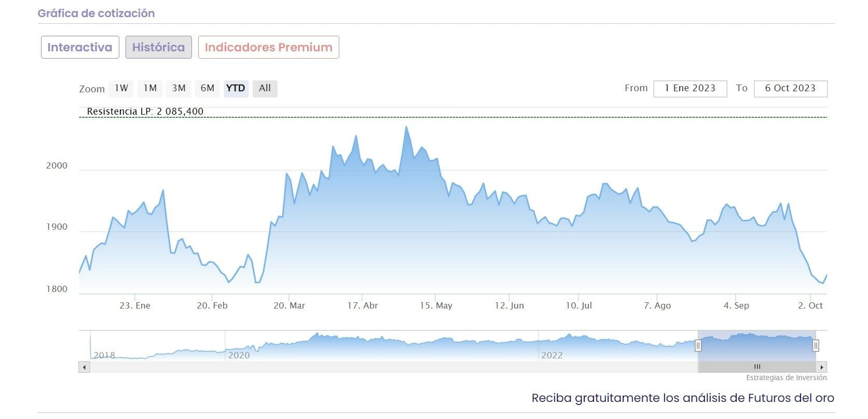Set zoom range to 1W
Viewport: 868px width, 419px height.
coord(121,88)
